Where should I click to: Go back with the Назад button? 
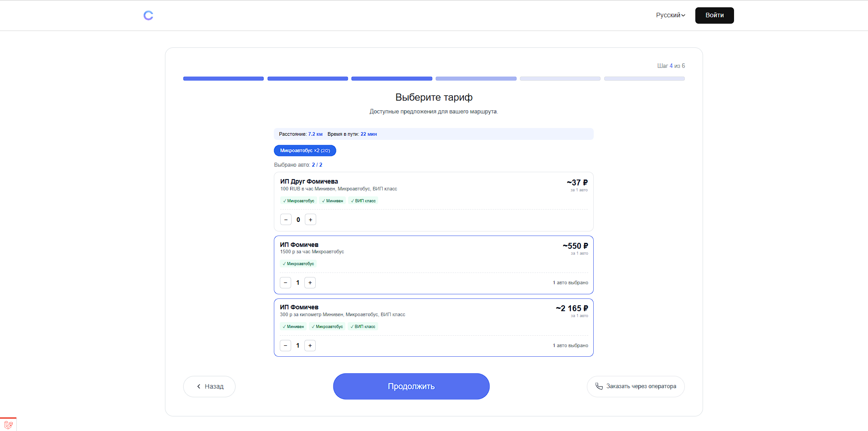tap(209, 386)
